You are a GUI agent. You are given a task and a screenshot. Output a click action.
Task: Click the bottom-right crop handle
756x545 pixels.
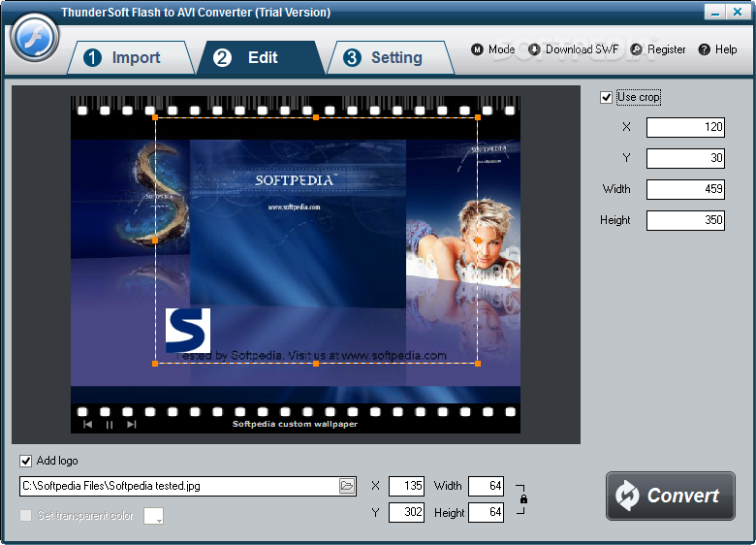(478, 364)
